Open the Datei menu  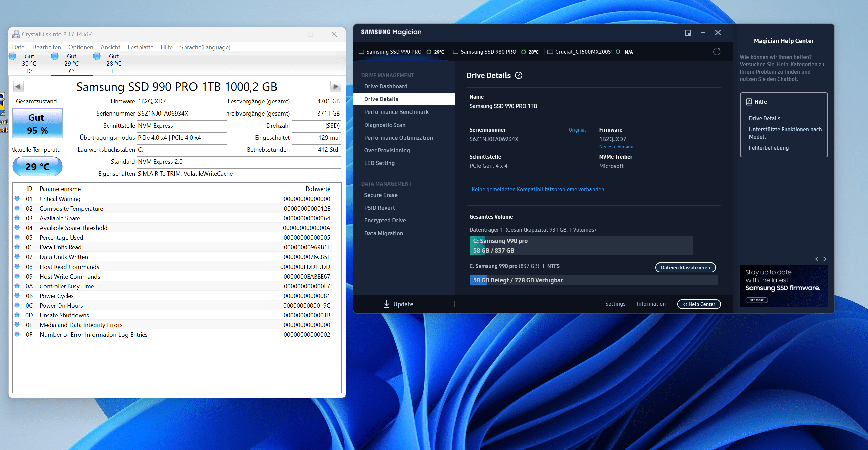pyautogui.click(x=19, y=47)
